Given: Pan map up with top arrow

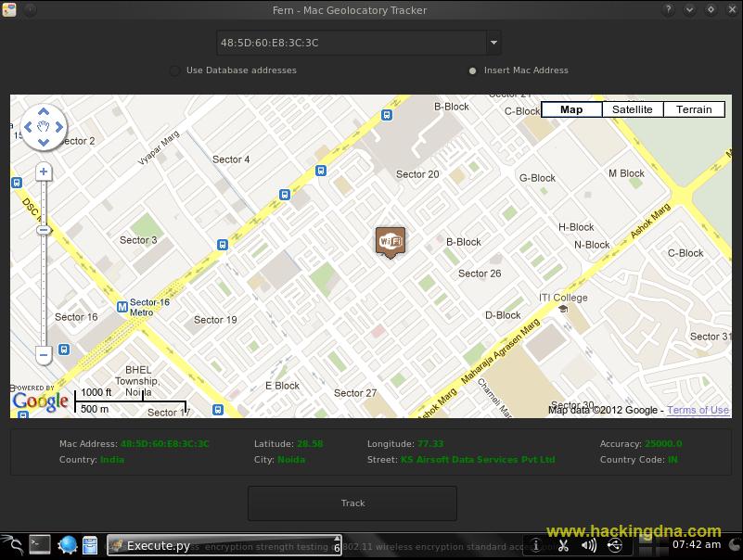Looking at the screenshot, I should (x=44, y=112).
